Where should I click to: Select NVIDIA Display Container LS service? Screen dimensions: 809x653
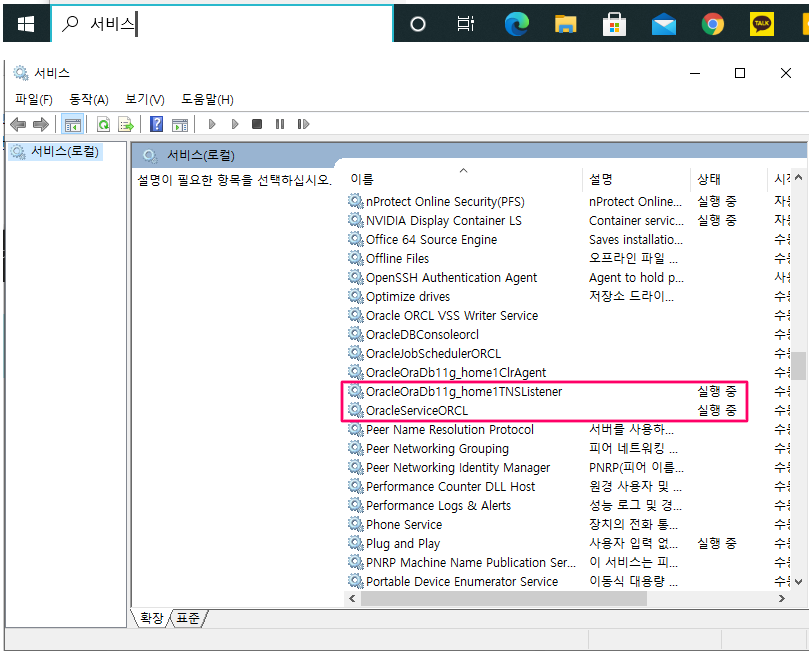444,221
